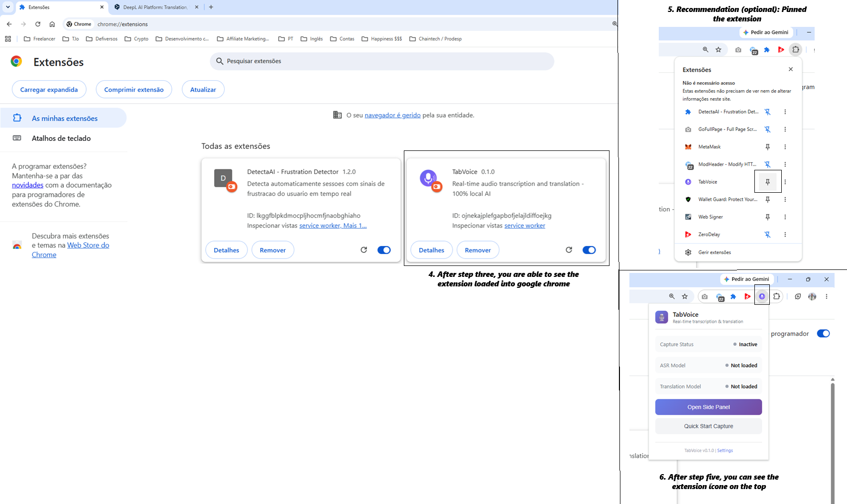This screenshot has height=504, width=847.
Task: Open the tab search chevron beside the Extensões tab
Action: pos(8,7)
